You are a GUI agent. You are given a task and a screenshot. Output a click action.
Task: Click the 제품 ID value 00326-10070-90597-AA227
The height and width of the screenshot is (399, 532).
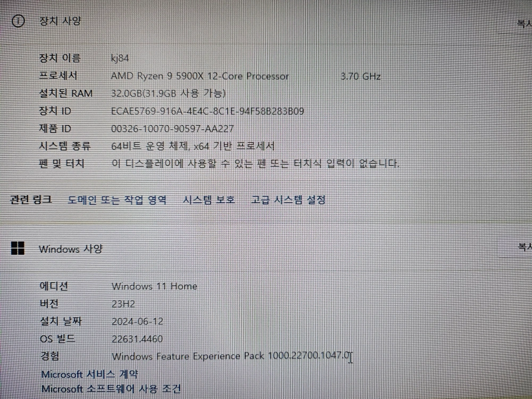coord(172,129)
